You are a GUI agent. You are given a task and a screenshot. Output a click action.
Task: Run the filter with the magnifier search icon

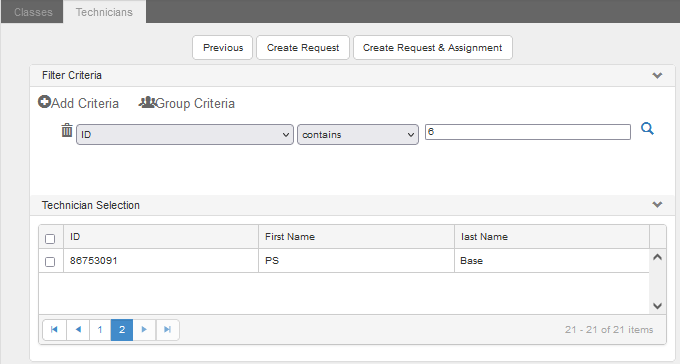(x=647, y=129)
